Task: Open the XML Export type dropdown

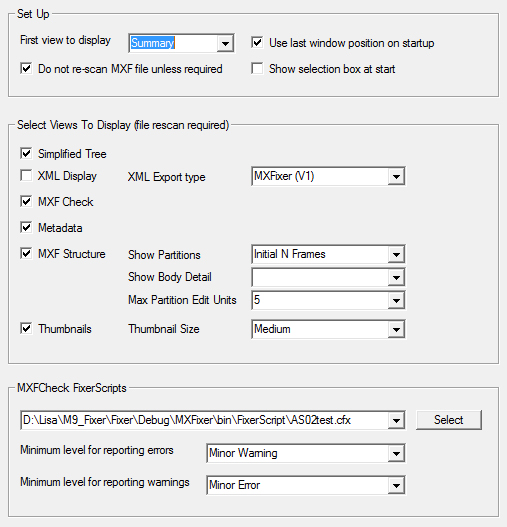Action: [x=396, y=176]
